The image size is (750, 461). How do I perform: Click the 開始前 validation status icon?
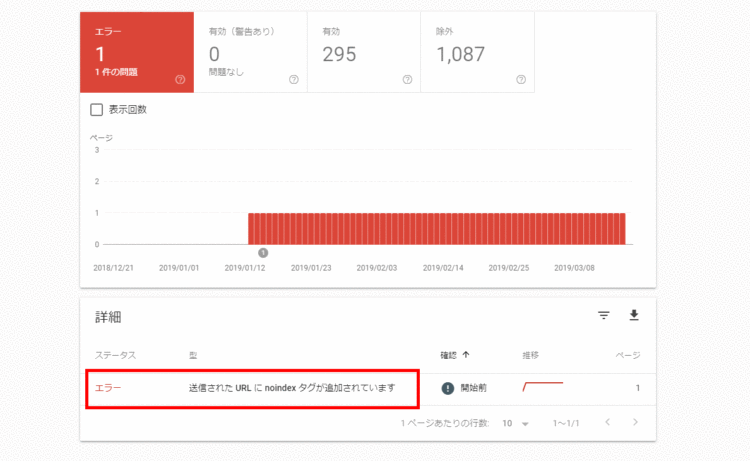click(x=448, y=387)
